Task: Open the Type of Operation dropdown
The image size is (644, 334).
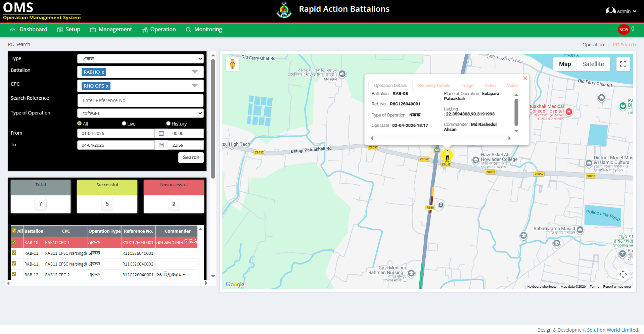Action: [x=140, y=113]
